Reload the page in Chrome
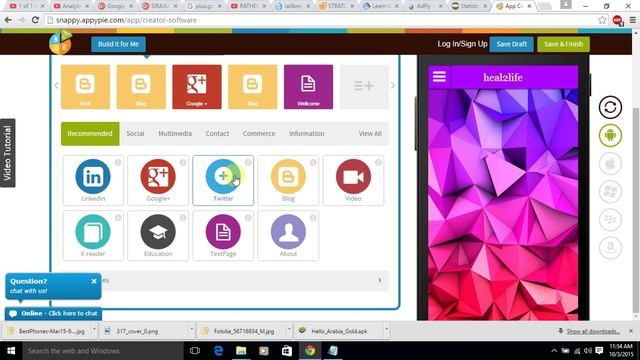Image resolution: width=640 pixels, height=360 pixels. click(36, 20)
